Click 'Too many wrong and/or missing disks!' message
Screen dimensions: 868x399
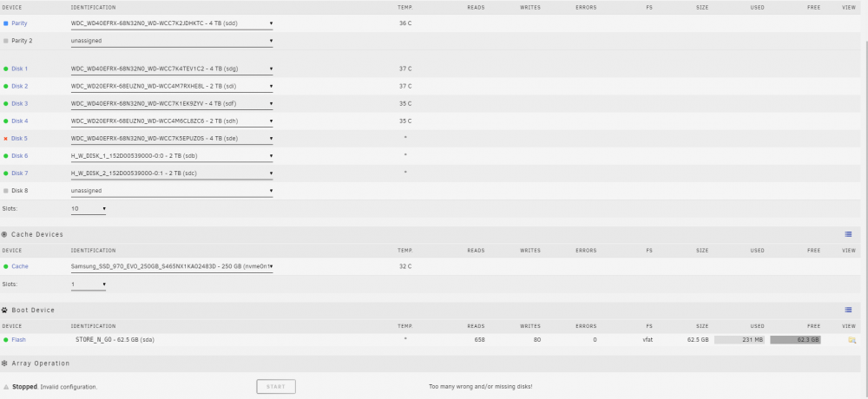(481, 387)
